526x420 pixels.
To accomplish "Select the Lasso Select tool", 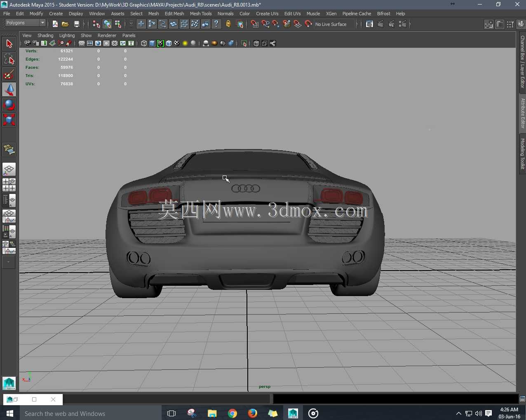I will coord(9,59).
